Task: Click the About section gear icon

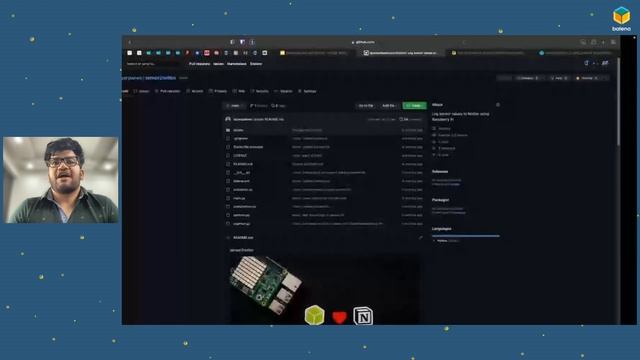Action: (498, 105)
